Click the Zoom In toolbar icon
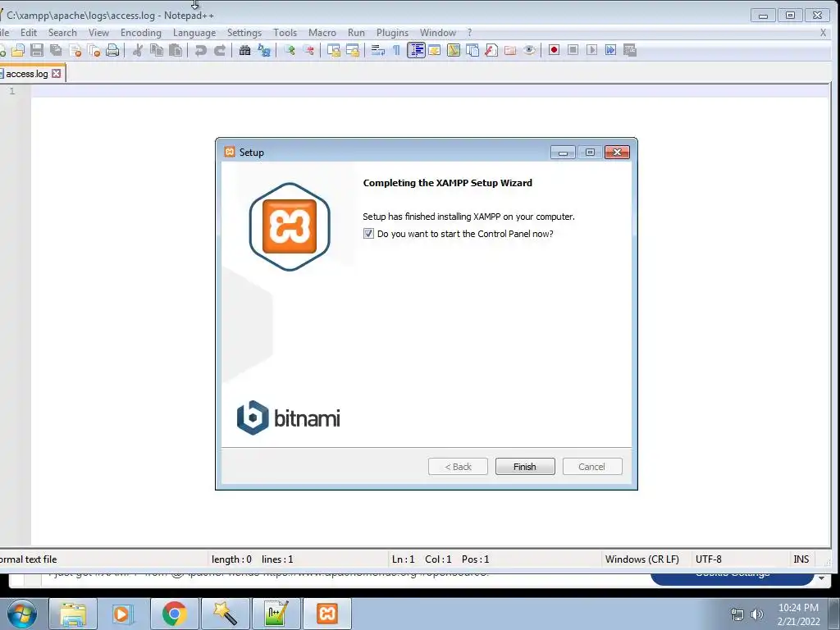 point(290,50)
